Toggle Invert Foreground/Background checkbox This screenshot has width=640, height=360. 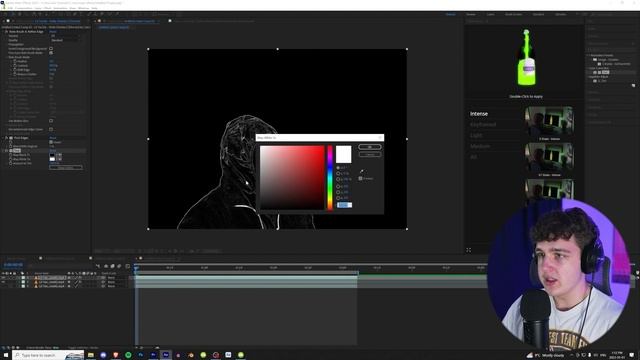pos(51,49)
